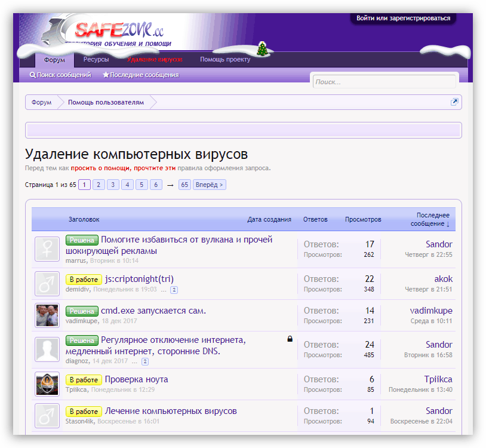This screenshot has height=448, width=486.
Task: Click the lock icon on Регулярное отключение thread
Action: pyautogui.click(x=290, y=339)
